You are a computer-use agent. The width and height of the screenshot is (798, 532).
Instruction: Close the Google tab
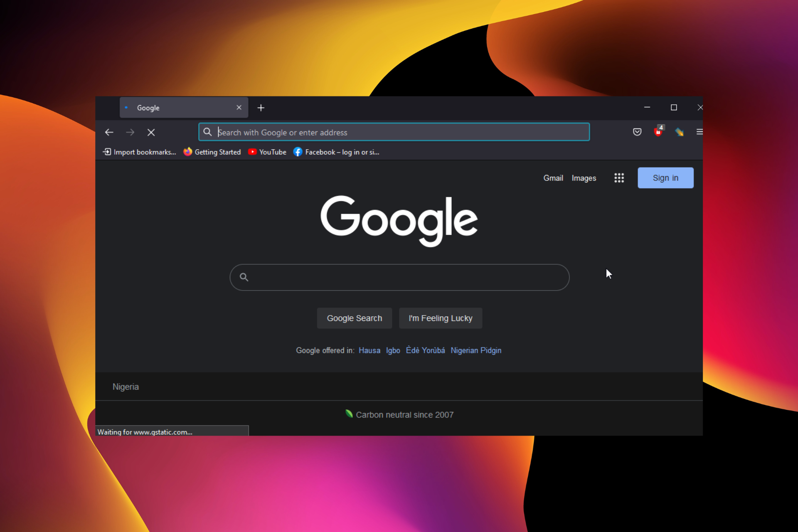coord(239,108)
